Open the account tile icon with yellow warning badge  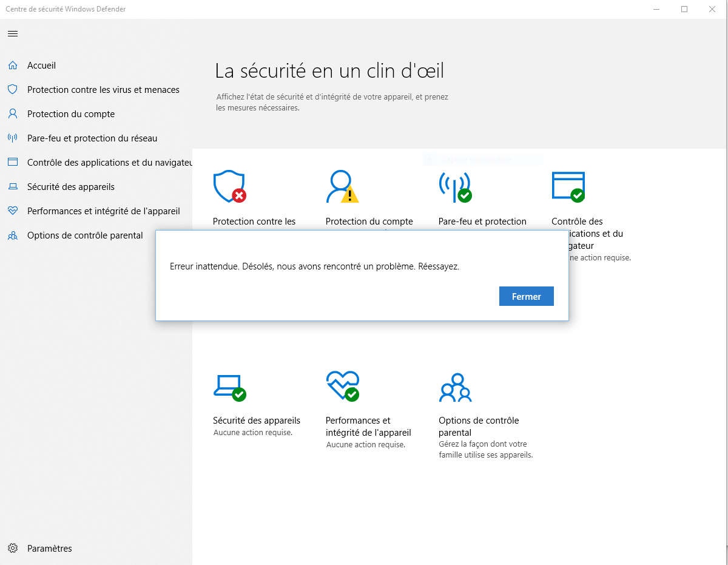point(342,187)
